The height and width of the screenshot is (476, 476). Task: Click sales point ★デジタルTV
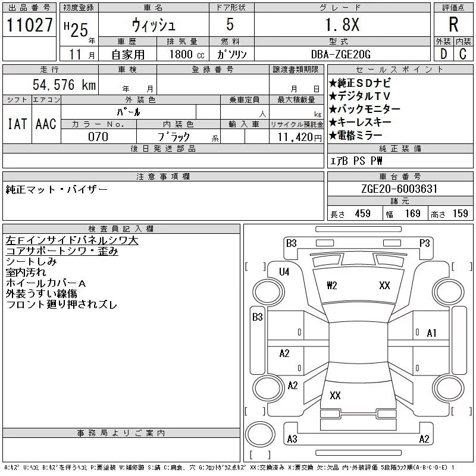tap(359, 96)
